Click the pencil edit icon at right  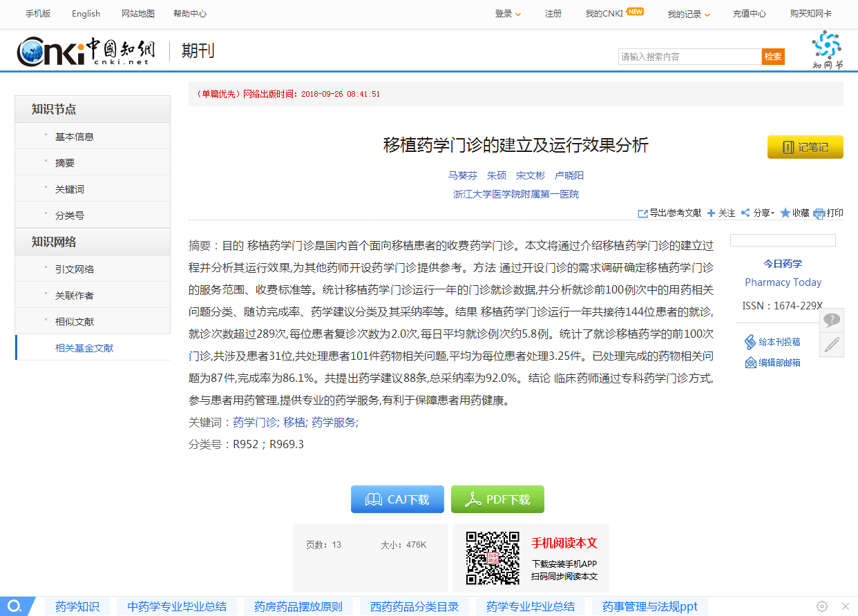click(x=832, y=344)
